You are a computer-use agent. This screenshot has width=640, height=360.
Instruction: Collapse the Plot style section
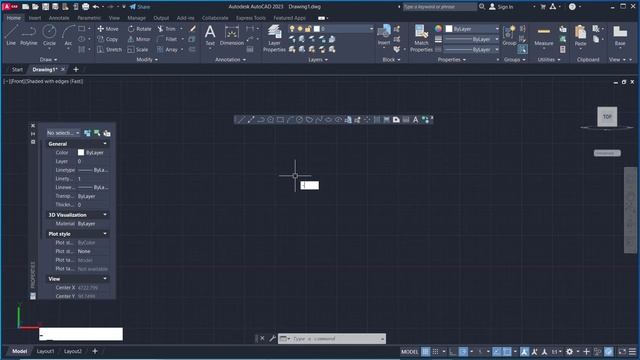[105, 234]
